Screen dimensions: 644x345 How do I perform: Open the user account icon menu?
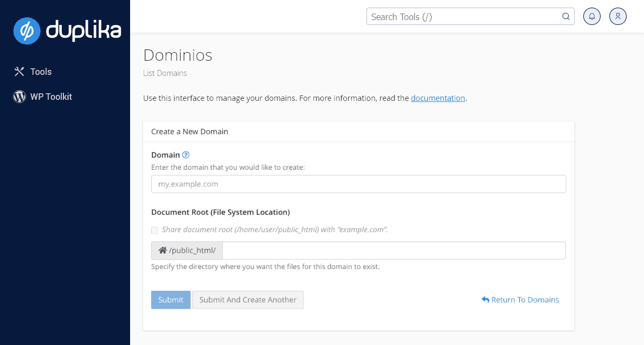point(618,17)
